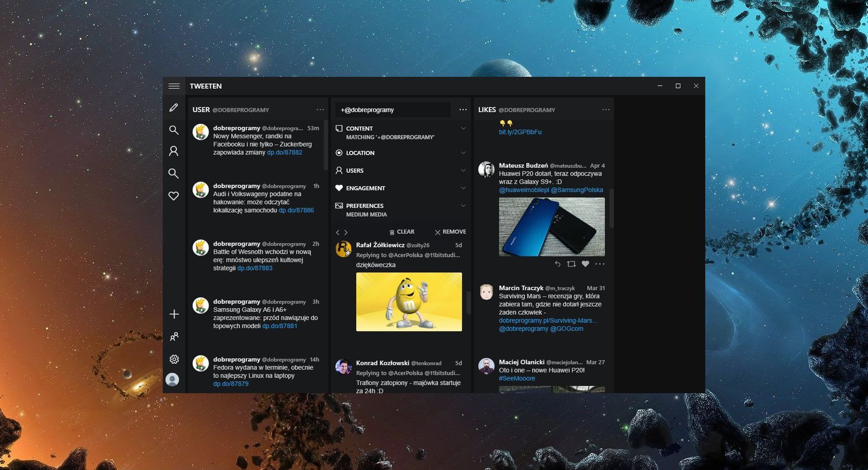Clear the search column with CLEAR

click(402, 232)
